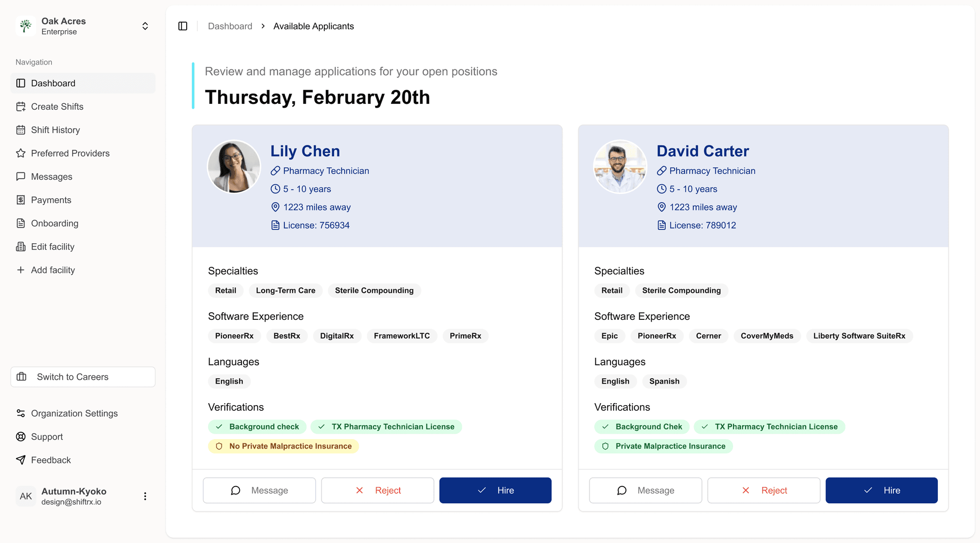The width and height of the screenshot is (980, 543).
Task: Open Autumn-Kyoko account options menu
Action: coord(145,497)
